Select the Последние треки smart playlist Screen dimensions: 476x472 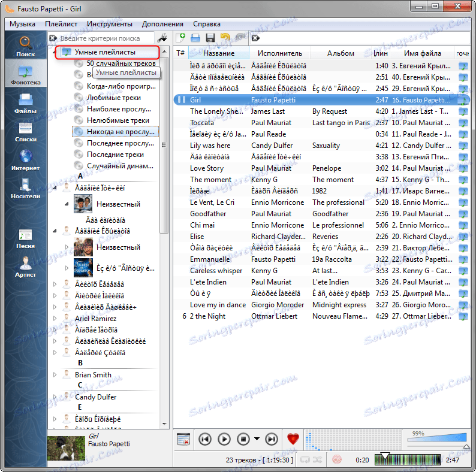[115, 155]
